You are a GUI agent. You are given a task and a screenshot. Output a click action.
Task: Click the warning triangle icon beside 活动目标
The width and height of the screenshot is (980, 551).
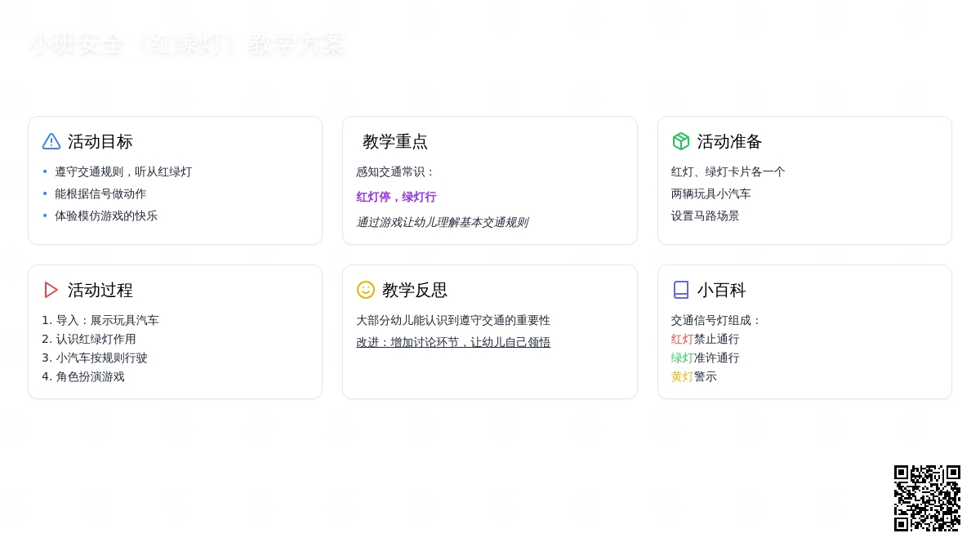tap(51, 141)
